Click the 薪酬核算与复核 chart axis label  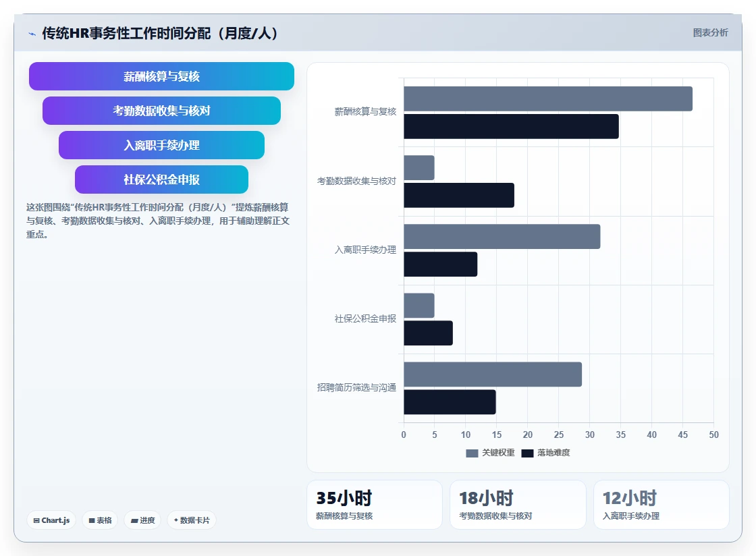coord(365,112)
